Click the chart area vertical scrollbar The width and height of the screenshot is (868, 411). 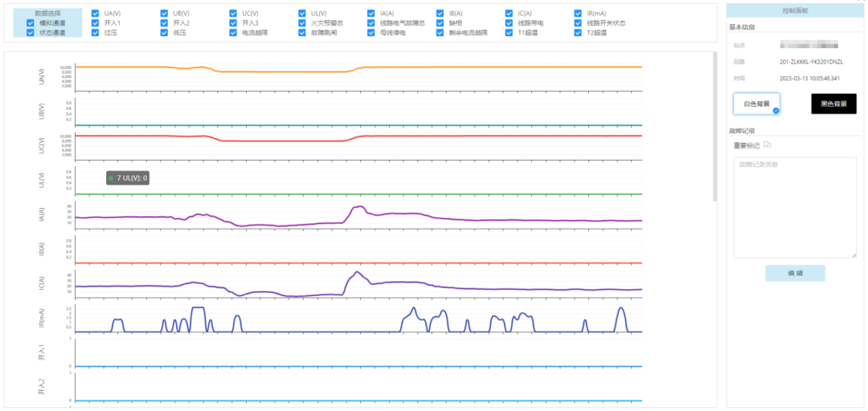tap(714, 128)
